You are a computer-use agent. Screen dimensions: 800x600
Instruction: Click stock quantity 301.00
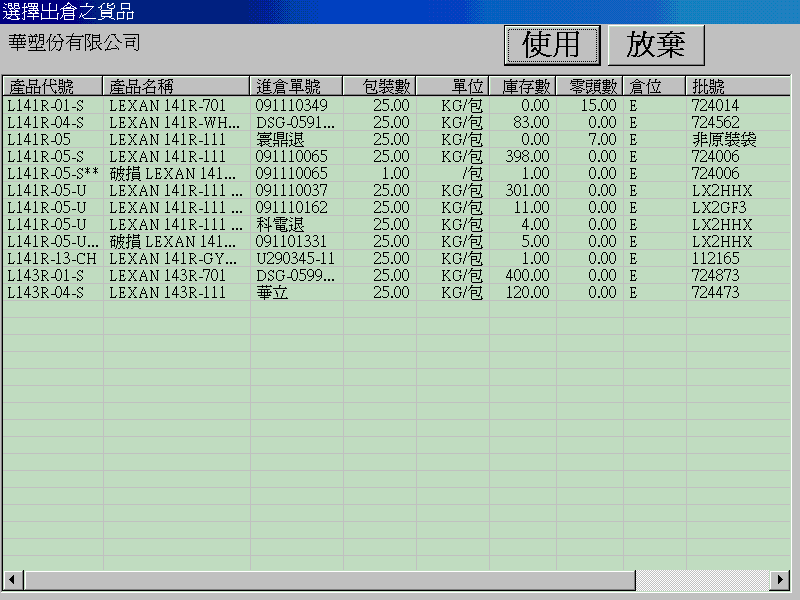528,190
